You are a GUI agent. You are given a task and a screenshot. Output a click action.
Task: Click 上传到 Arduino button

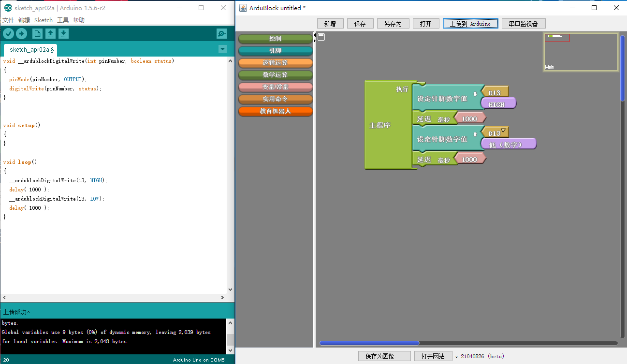pos(470,24)
